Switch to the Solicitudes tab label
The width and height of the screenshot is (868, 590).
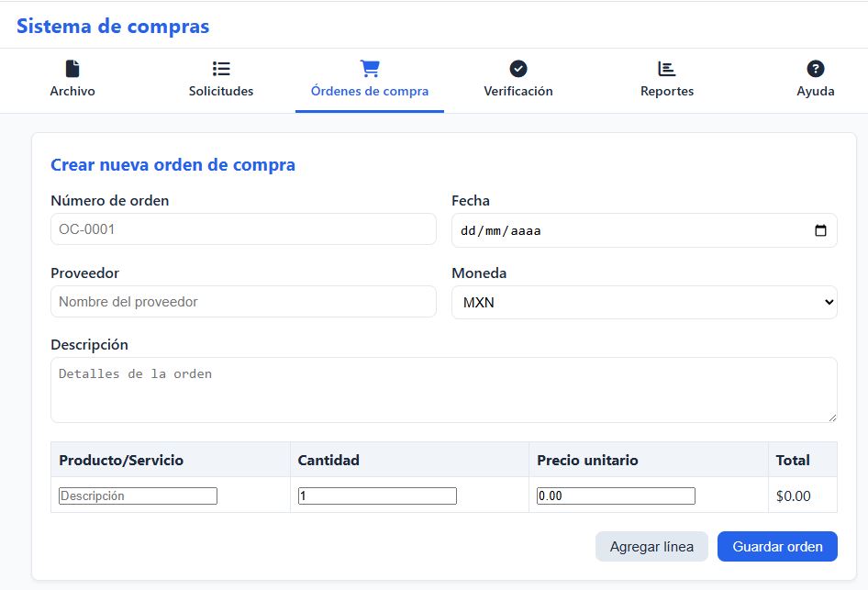pos(221,92)
